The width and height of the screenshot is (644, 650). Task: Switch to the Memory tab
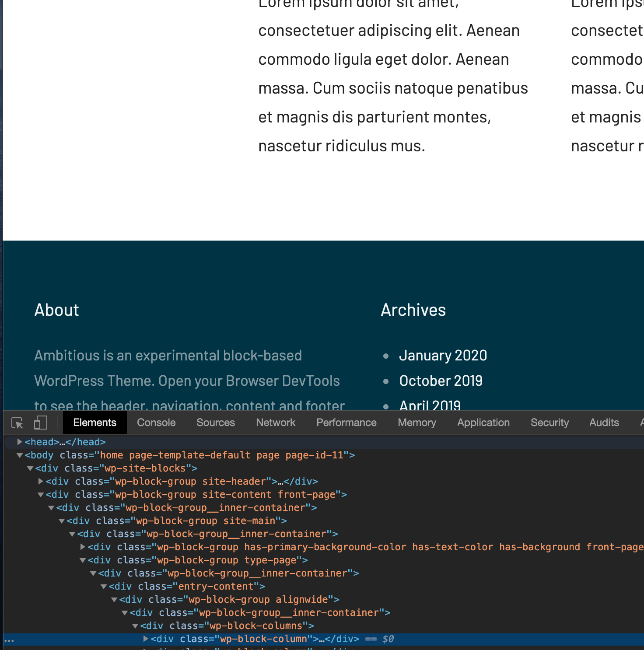click(417, 423)
